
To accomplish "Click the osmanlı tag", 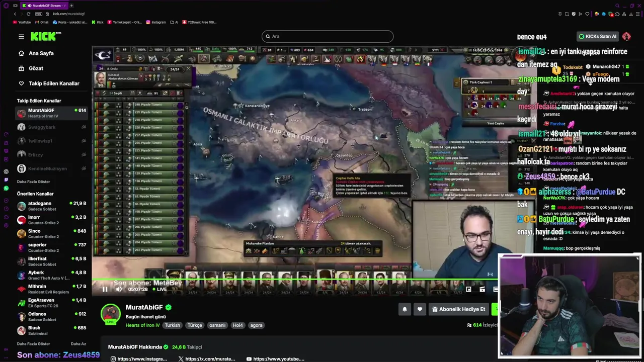I will (x=217, y=325).
